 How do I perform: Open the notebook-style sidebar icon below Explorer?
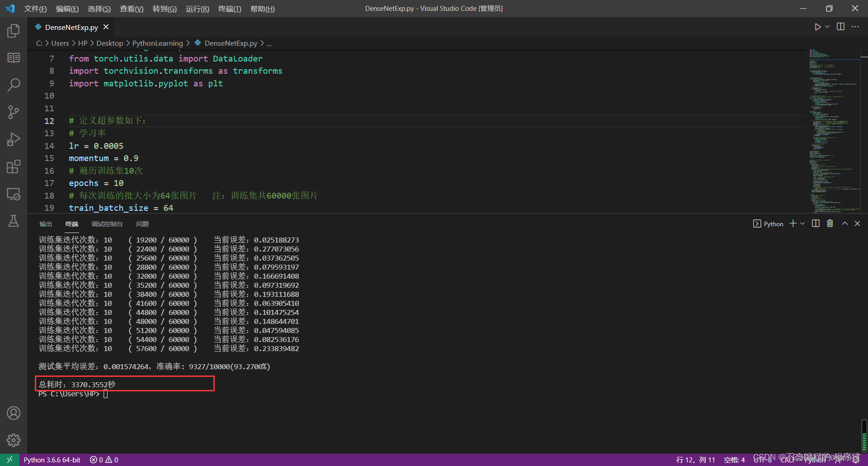14,58
